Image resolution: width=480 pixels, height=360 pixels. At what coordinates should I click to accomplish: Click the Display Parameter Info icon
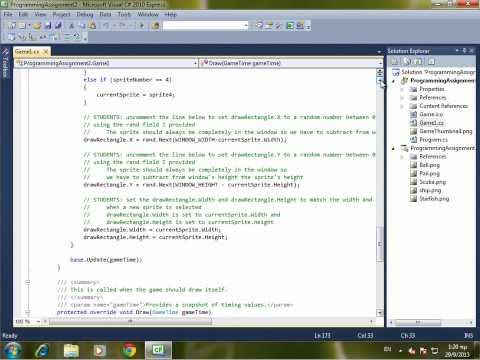point(22,36)
